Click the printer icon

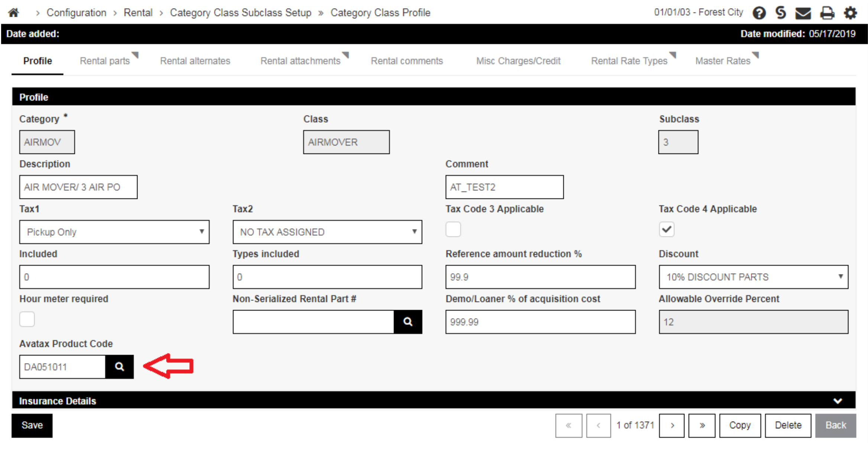click(x=827, y=13)
